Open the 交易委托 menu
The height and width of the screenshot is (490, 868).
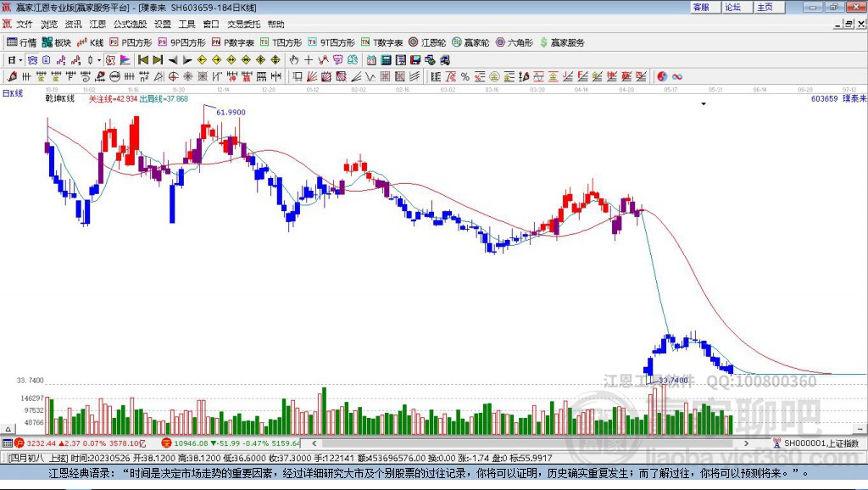[x=244, y=24]
